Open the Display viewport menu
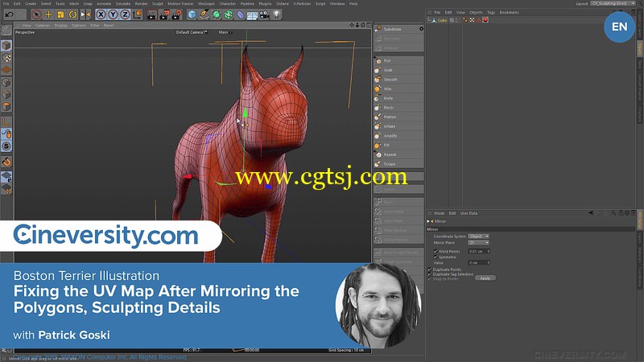This screenshot has height=362, width=644. pyautogui.click(x=61, y=26)
